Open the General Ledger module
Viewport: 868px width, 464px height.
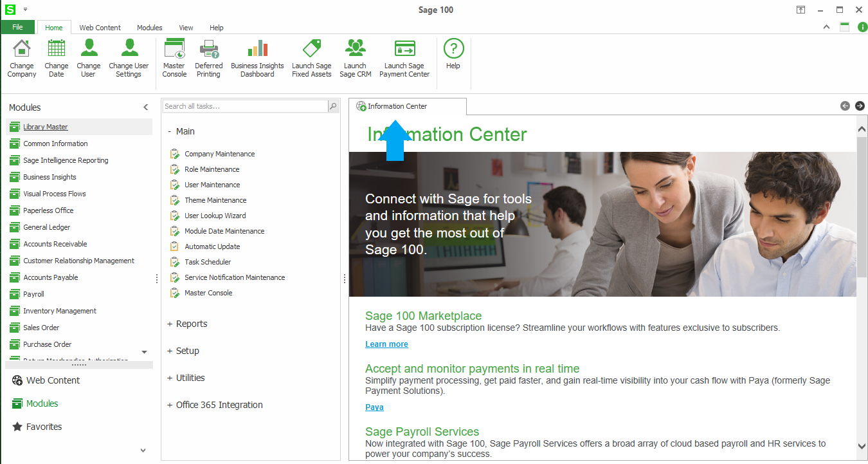[x=47, y=227]
